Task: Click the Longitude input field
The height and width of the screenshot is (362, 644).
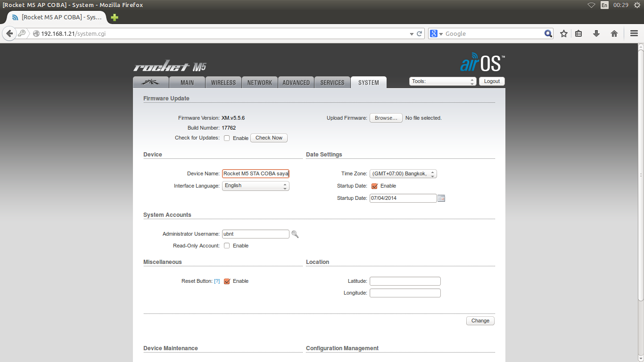Action: 405,293
